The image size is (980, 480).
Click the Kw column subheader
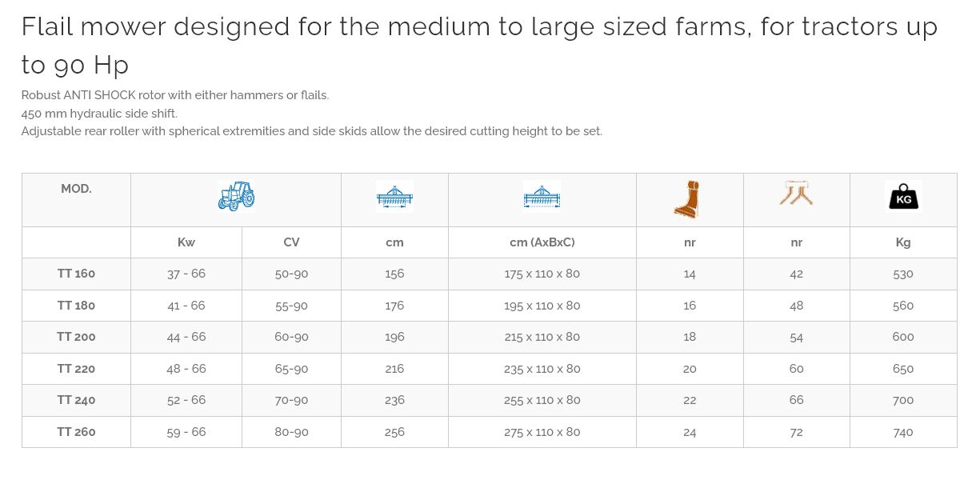(186, 242)
